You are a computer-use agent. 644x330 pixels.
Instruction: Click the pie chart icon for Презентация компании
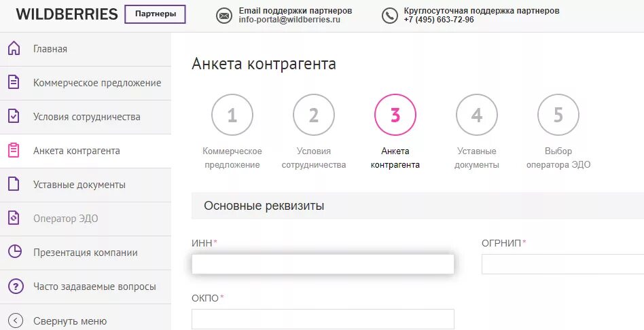(14, 252)
